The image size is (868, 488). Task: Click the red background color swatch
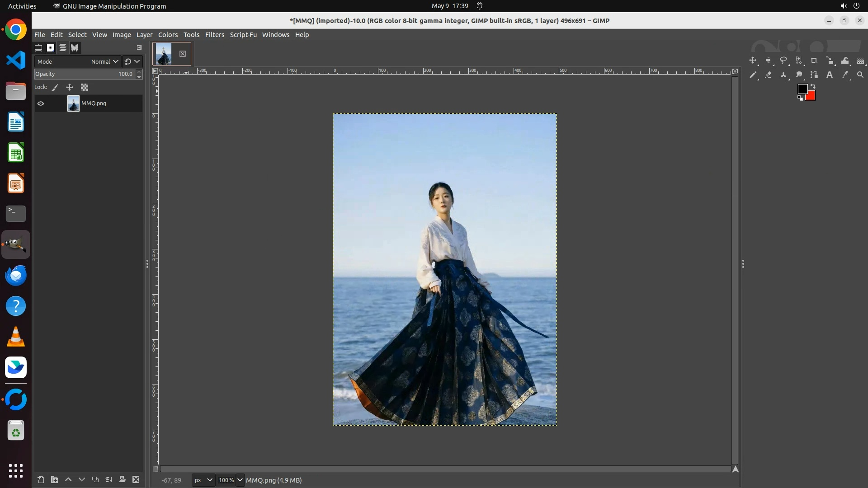click(x=811, y=96)
